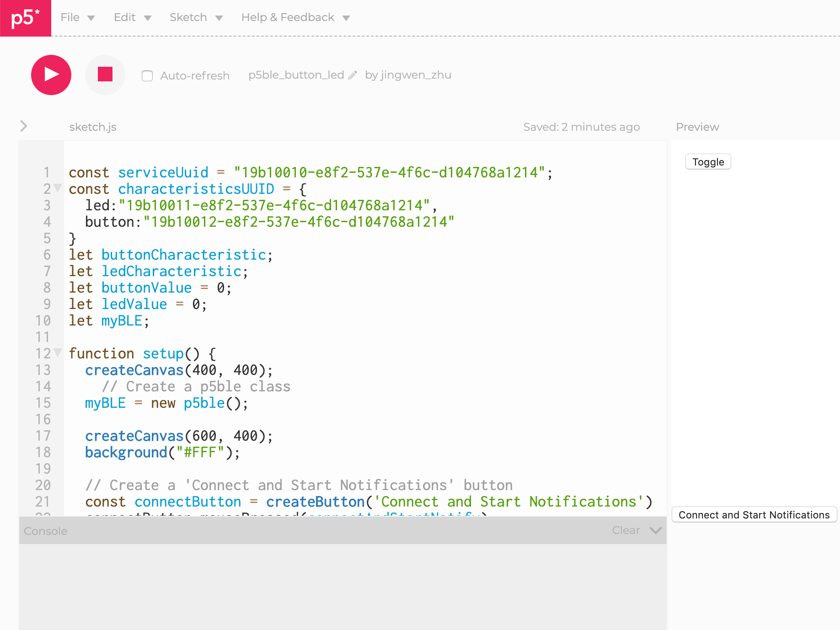This screenshot has width=840, height=630.
Task: Collapse the console using the chevron
Action: coord(655,530)
